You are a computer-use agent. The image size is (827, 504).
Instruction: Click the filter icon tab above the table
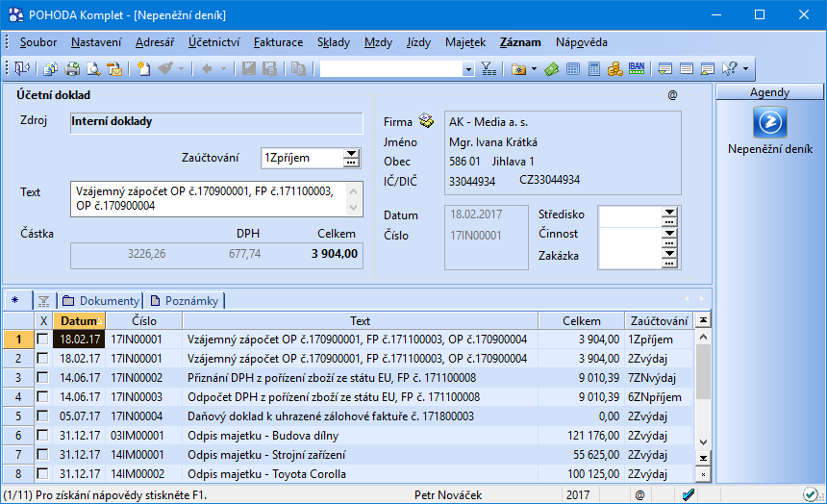tap(44, 301)
